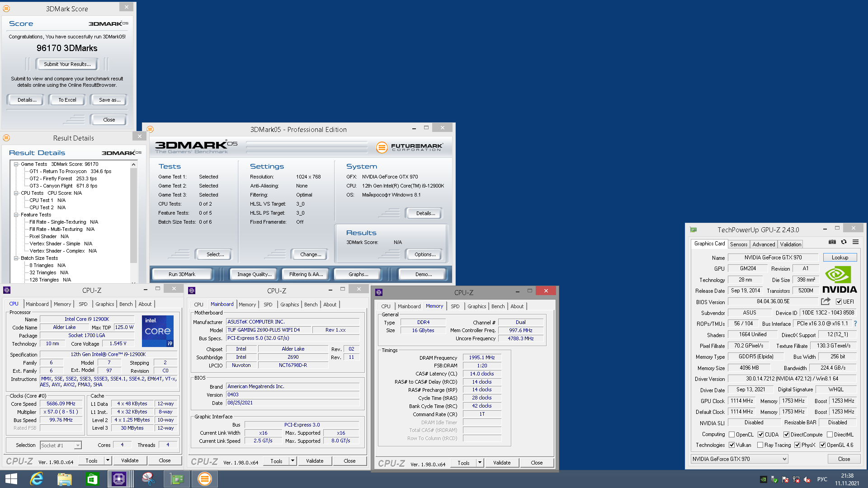Collapse the CPU Tests tree node

[16, 193]
